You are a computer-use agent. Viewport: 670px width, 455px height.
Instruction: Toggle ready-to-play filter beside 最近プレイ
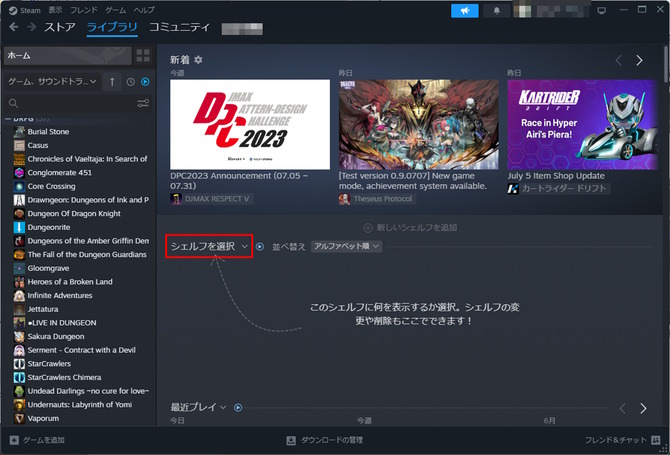coord(238,407)
